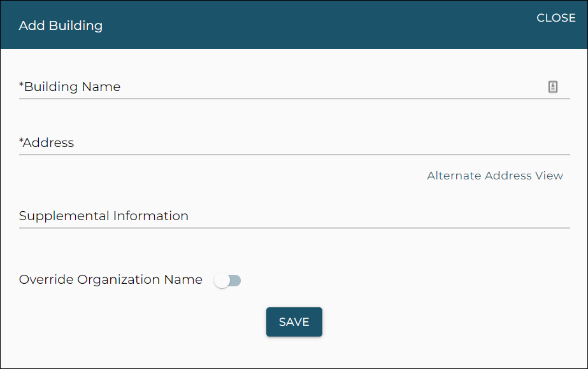This screenshot has height=369, width=588.
Task: Enable the Override Organization Name switch
Action: point(227,281)
